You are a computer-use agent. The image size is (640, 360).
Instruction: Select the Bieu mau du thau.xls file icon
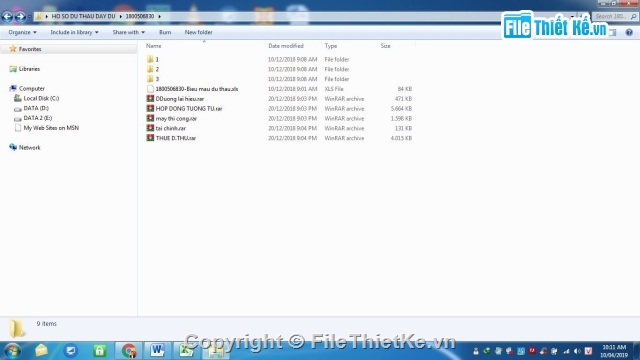coord(150,89)
